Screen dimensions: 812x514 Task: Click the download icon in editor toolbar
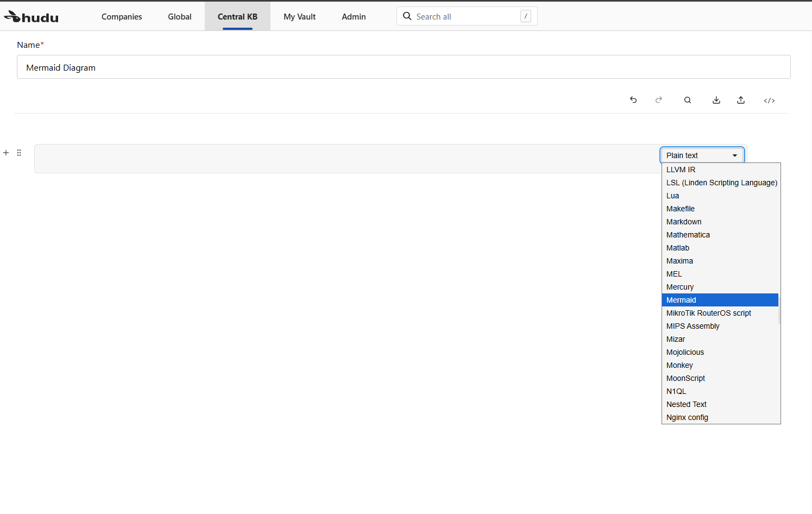coord(716,100)
